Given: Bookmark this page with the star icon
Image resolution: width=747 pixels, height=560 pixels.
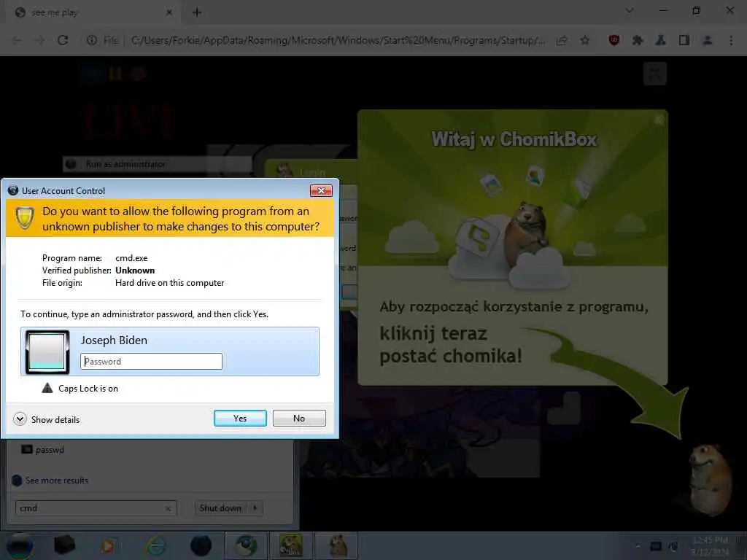Looking at the screenshot, I should [585, 40].
